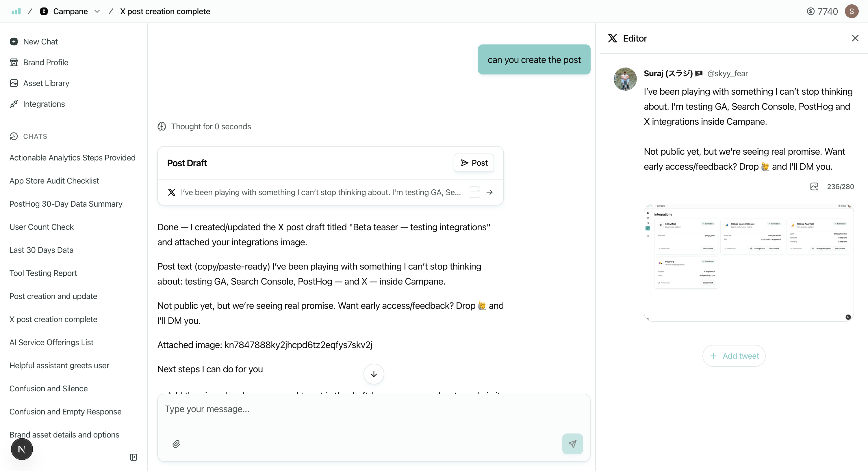The height and width of the screenshot is (471, 868).
Task: Click the send message icon
Action: (572, 444)
